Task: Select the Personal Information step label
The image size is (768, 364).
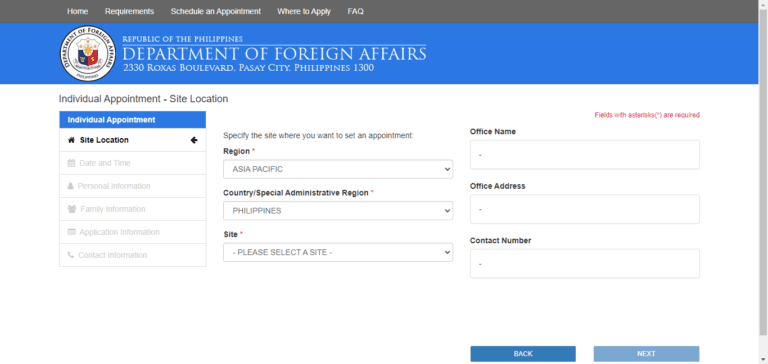Action: [114, 186]
